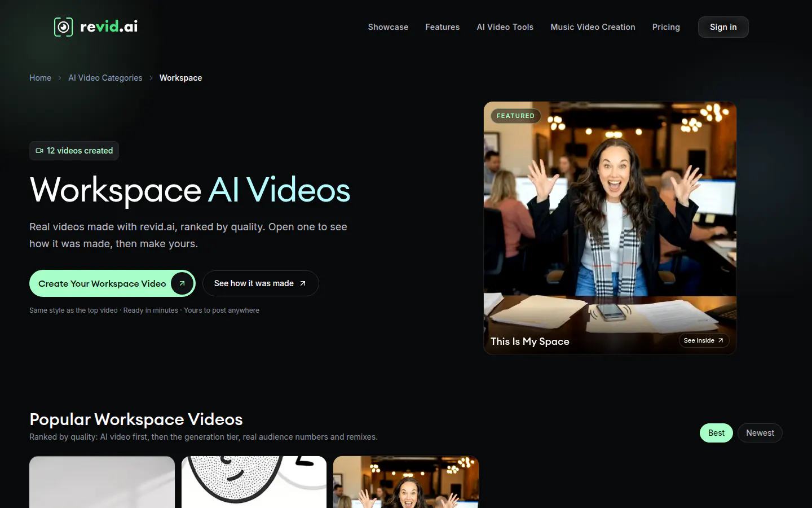Navigate to Pricing page
This screenshot has height=508, width=812.
666,27
